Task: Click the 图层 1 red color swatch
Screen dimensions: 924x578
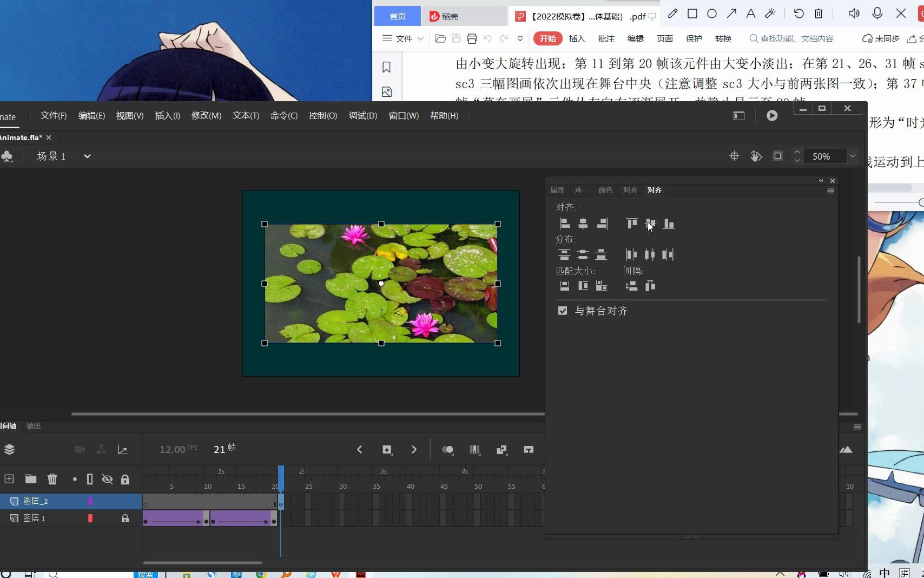Action: (x=90, y=518)
